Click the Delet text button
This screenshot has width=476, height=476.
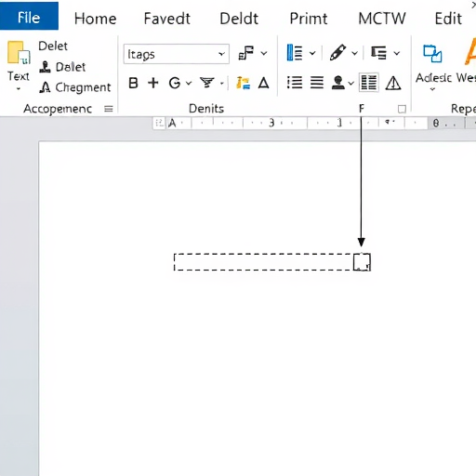pos(53,46)
